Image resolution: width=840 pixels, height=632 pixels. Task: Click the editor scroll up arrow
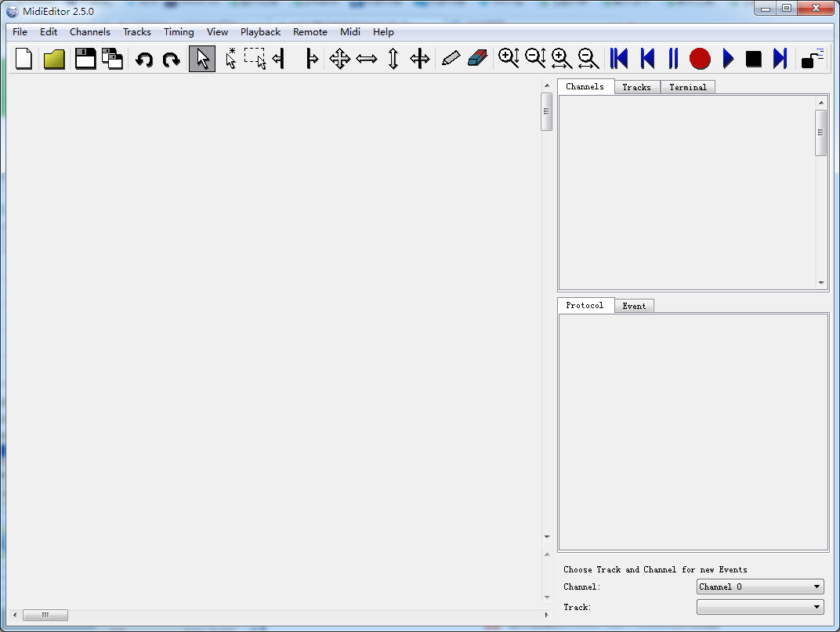pyautogui.click(x=546, y=85)
